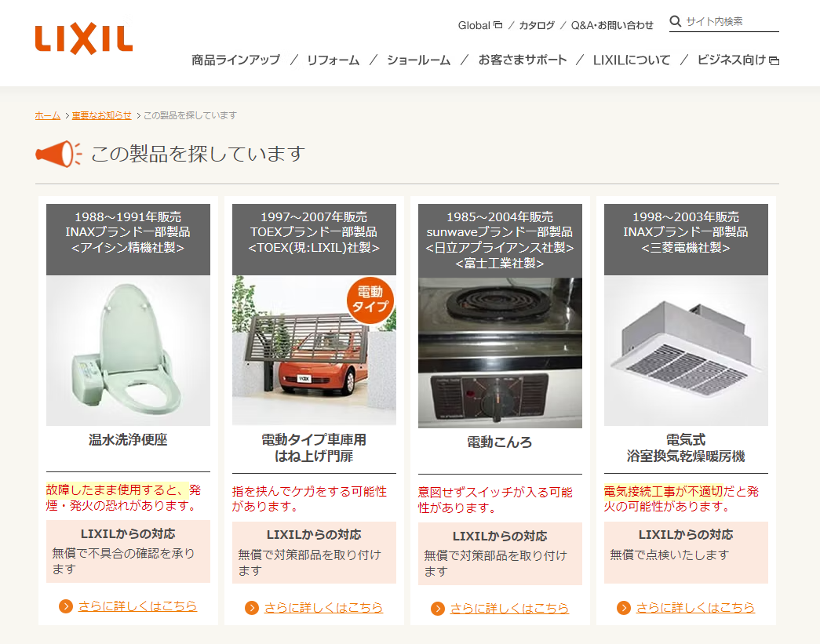Click the ホーム breadcrumb link
The height and width of the screenshot is (644, 820).
tap(48, 115)
